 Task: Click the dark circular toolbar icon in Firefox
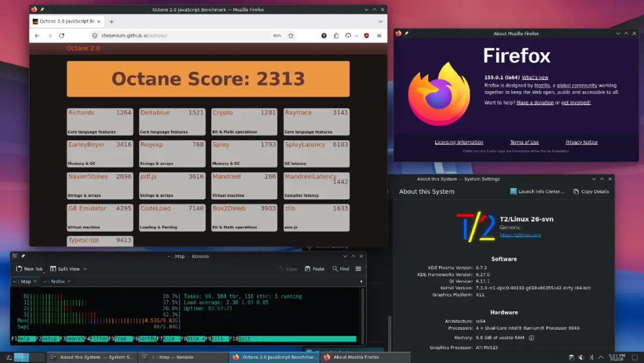324,35
